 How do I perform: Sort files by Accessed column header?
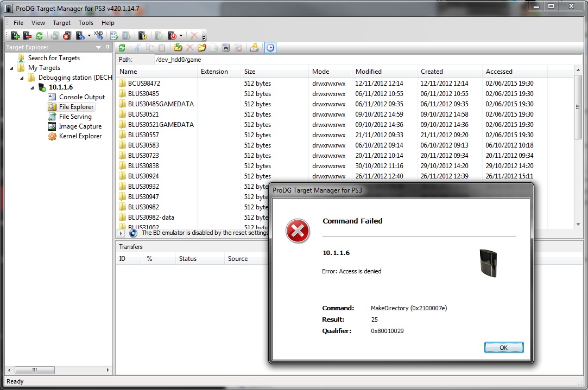pyautogui.click(x=515, y=71)
